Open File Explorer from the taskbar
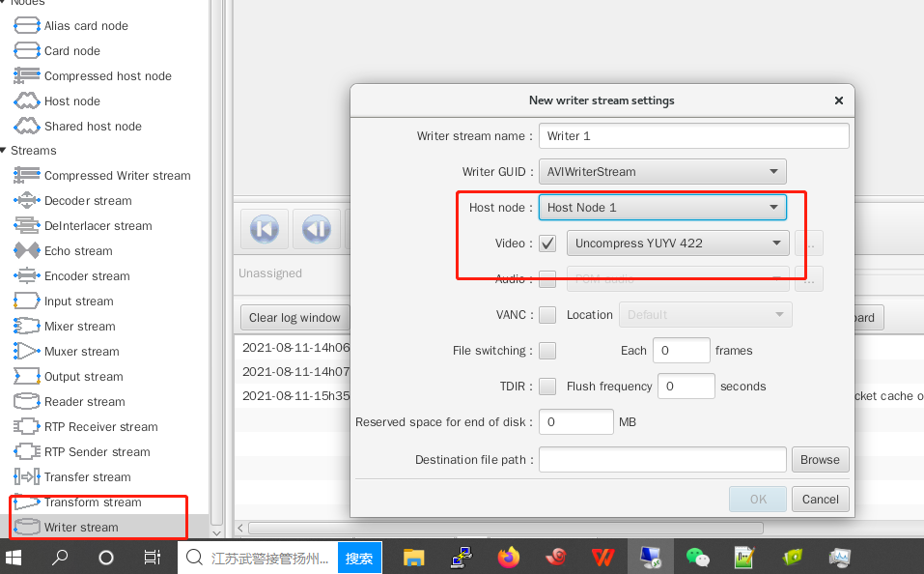 click(x=413, y=557)
